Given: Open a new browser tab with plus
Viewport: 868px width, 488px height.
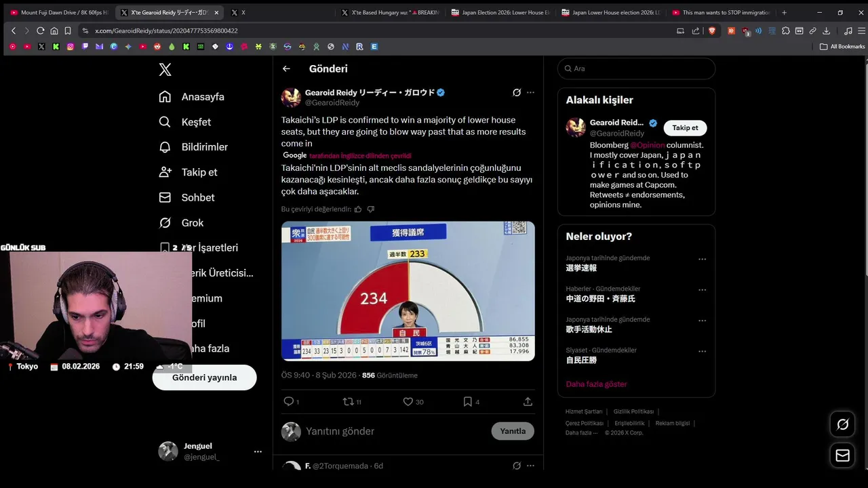Looking at the screenshot, I should point(784,12).
